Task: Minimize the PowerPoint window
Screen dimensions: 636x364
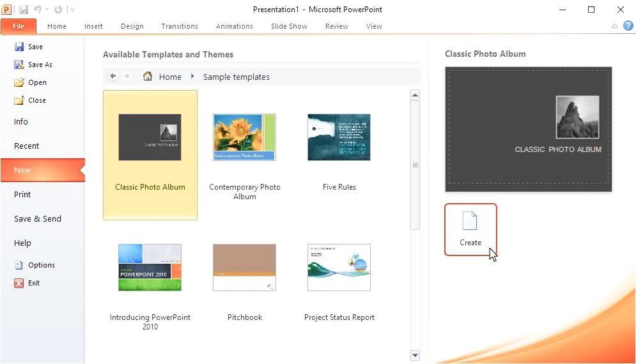Action: (562, 10)
